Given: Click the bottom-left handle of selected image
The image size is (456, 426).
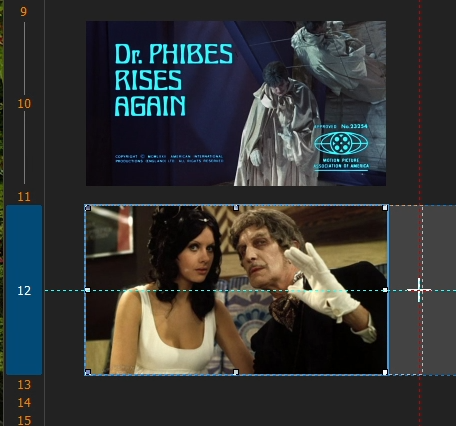Looking at the screenshot, I should pyautogui.click(x=88, y=372).
